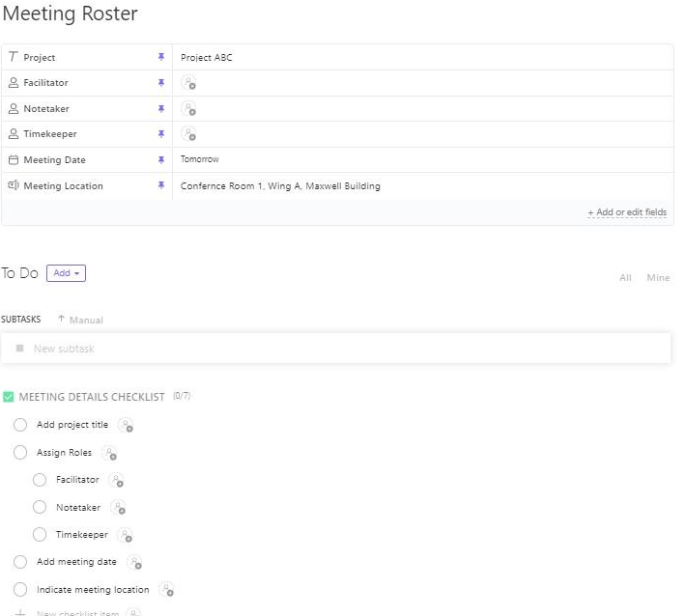Viewport: 685px width, 616px height.
Task: Add assignee to Add meeting date item
Action: tap(134, 562)
